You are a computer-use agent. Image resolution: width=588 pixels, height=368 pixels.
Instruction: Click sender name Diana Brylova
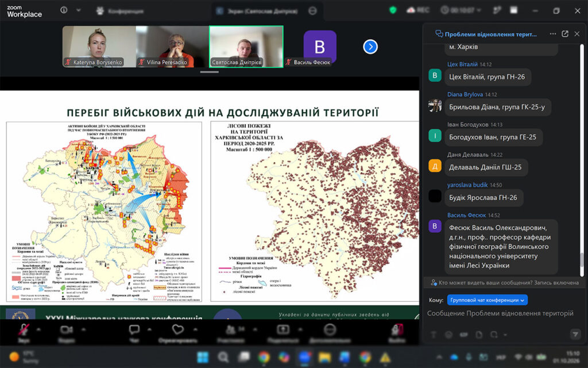465,94
